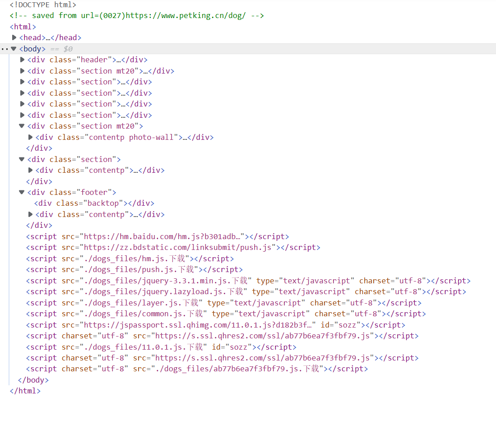The width and height of the screenshot is (496, 448).
Task: Click charset="utf-8" on the layer.js row
Action: tap(343, 303)
